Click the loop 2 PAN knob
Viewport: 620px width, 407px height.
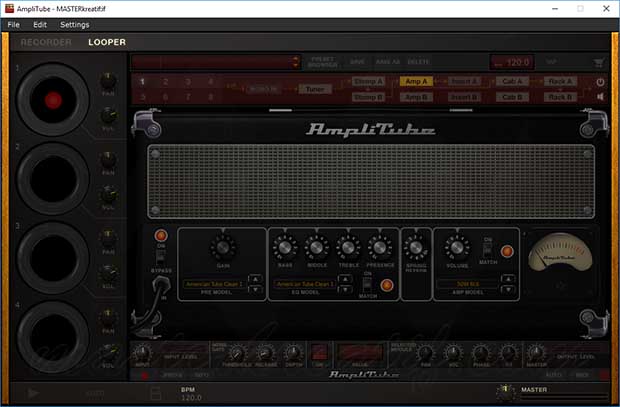pos(108,159)
